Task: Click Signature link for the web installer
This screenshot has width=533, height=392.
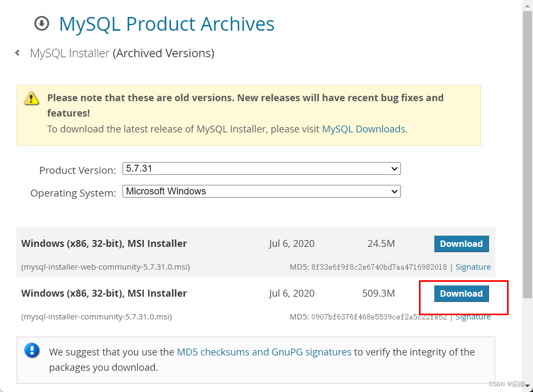Action: point(473,267)
